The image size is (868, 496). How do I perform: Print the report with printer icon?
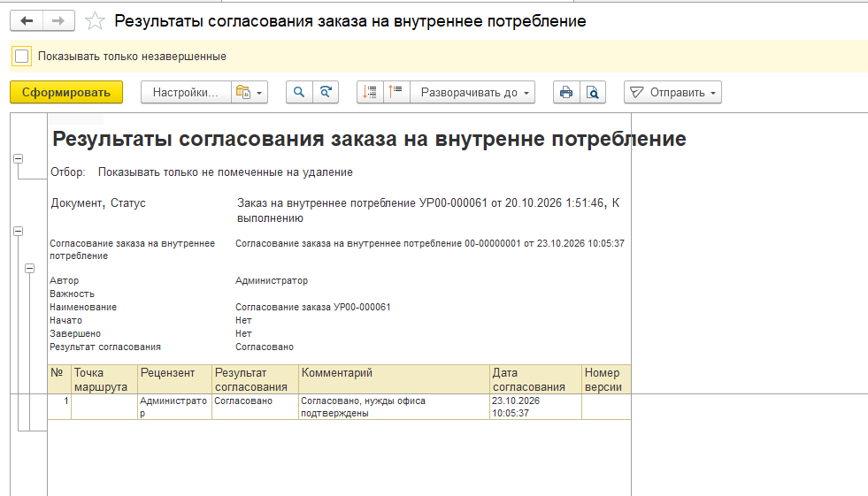566,92
